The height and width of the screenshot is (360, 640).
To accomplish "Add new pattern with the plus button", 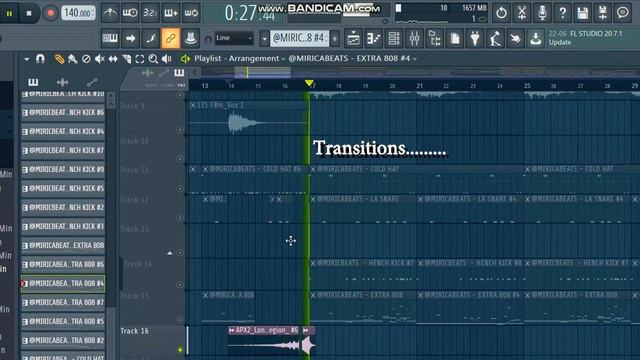I will [x=335, y=39].
